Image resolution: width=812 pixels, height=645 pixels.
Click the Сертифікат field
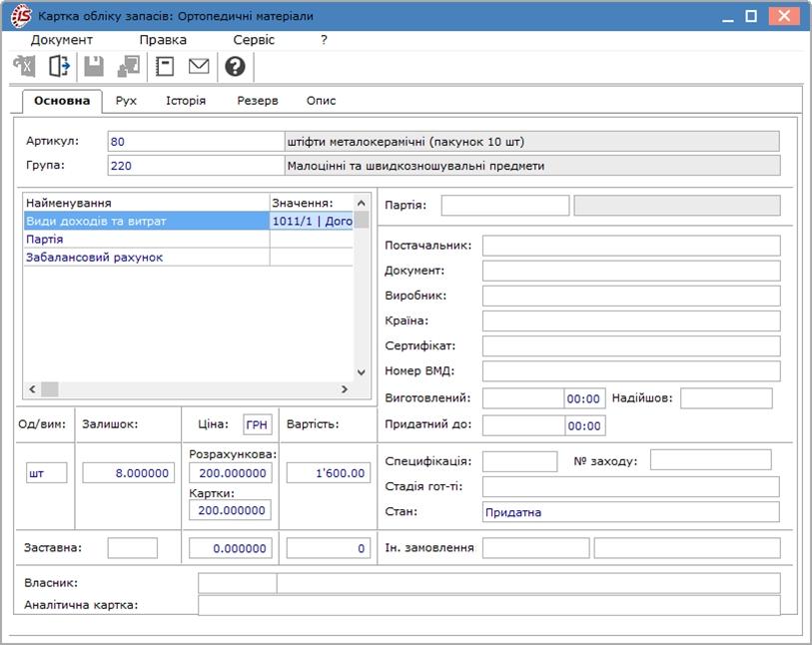click(631, 345)
